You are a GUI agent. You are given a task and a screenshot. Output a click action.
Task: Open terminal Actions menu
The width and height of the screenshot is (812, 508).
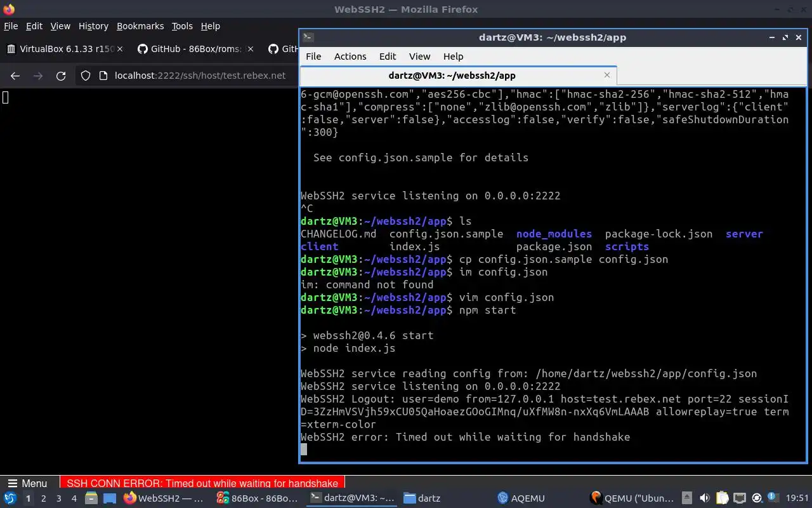click(350, 56)
